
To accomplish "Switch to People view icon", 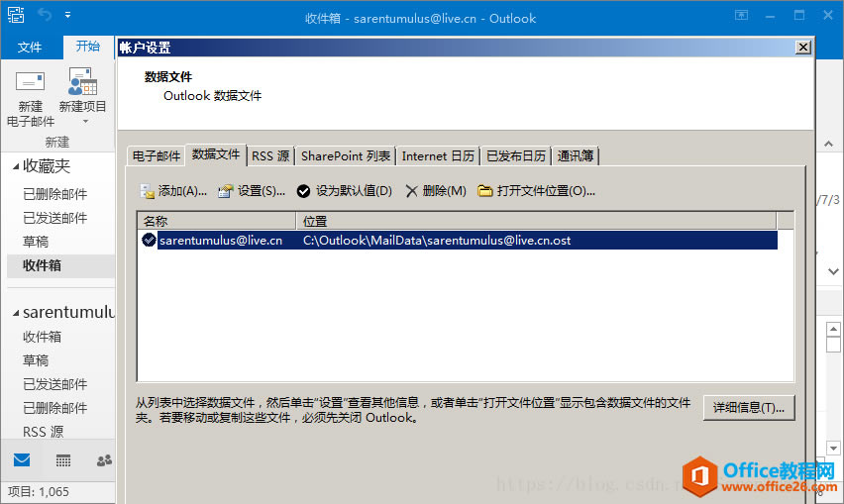I will (x=104, y=460).
